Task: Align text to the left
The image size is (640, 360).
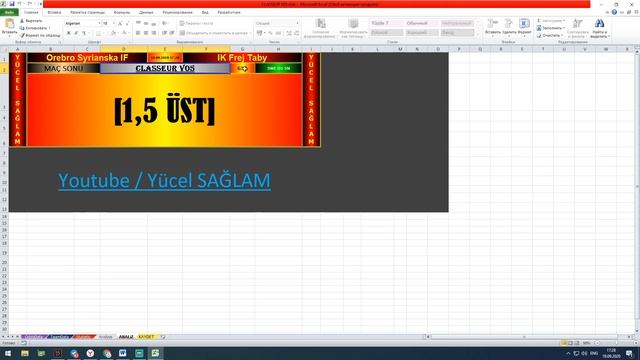Action: pyautogui.click(x=138, y=33)
